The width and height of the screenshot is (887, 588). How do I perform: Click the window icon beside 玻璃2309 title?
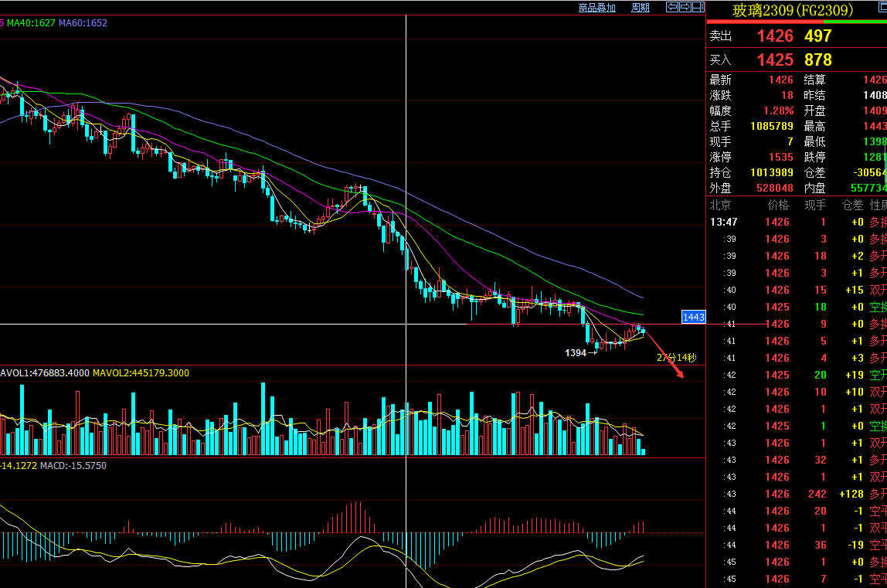click(x=882, y=7)
